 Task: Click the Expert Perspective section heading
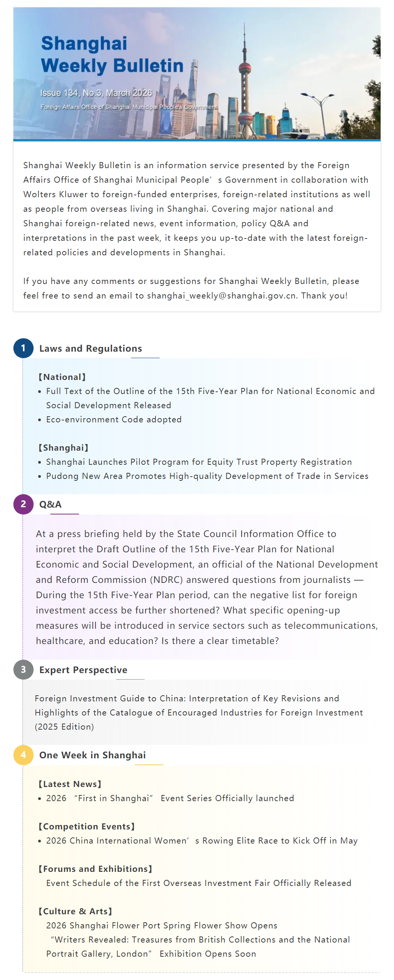(83, 670)
